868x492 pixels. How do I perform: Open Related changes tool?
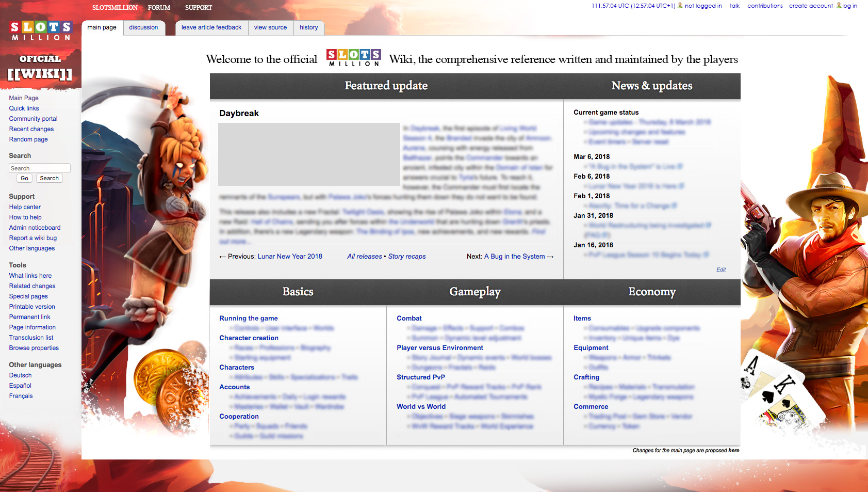tap(32, 286)
